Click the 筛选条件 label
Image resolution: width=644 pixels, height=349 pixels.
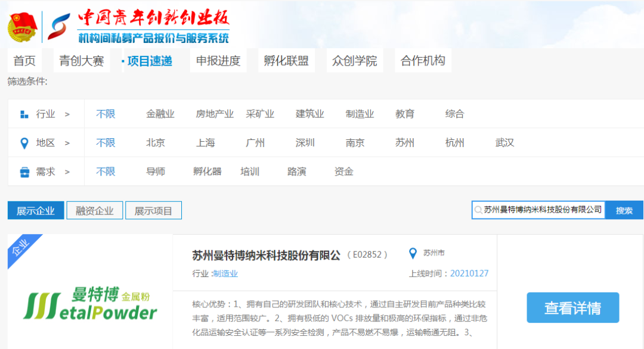click(x=27, y=82)
